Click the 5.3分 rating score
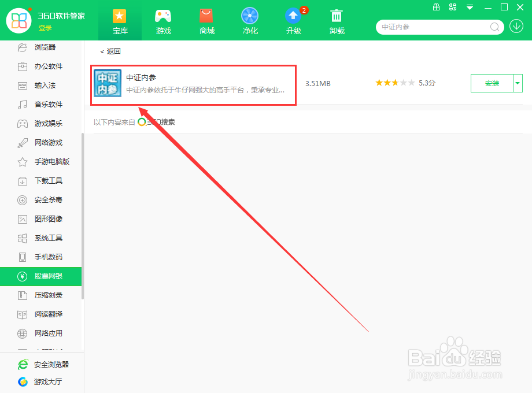This screenshot has height=393, width=532. 427,83
